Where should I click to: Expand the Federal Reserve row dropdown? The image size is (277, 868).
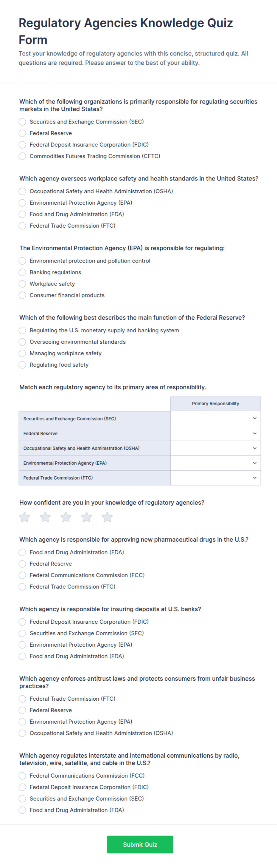click(x=215, y=433)
